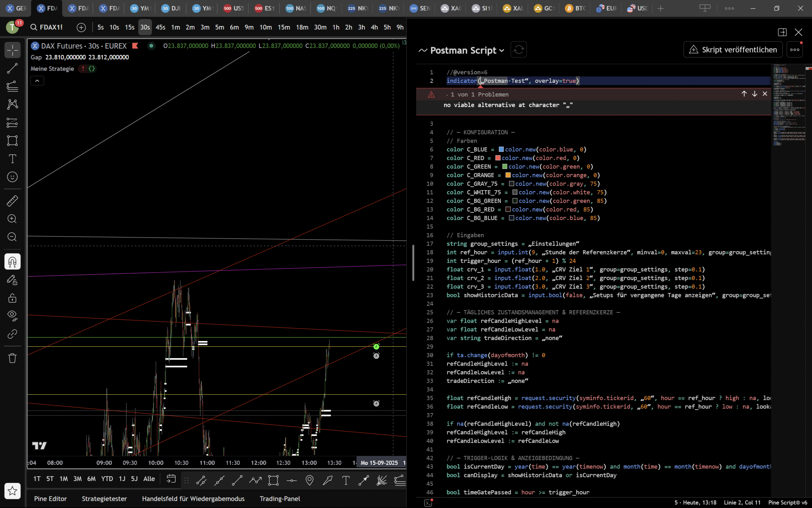812x508 pixels.
Task: Collapse the indicator legend chevron
Action: [37, 81]
